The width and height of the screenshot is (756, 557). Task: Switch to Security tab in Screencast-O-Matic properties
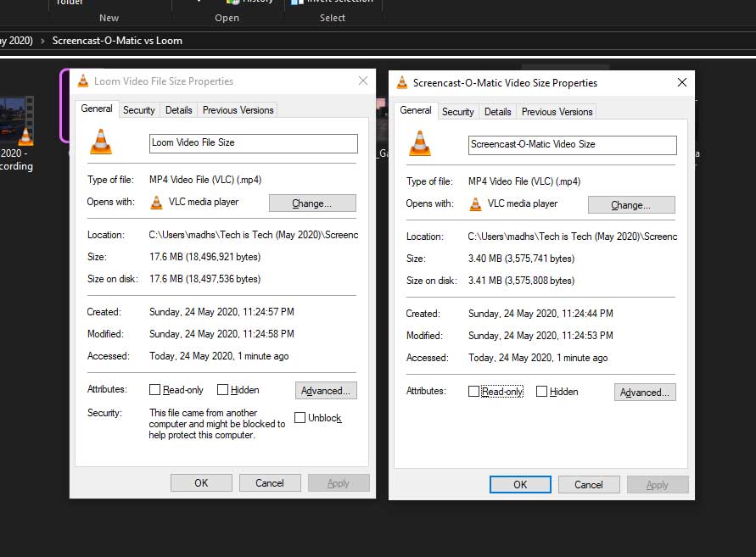point(457,112)
